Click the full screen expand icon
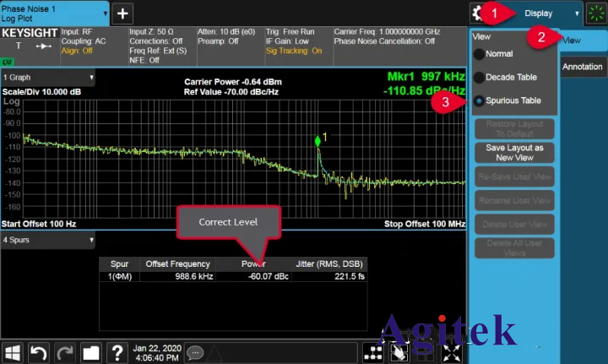Screen dimensions: 608x364 pyautogui.click(x=451, y=351)
